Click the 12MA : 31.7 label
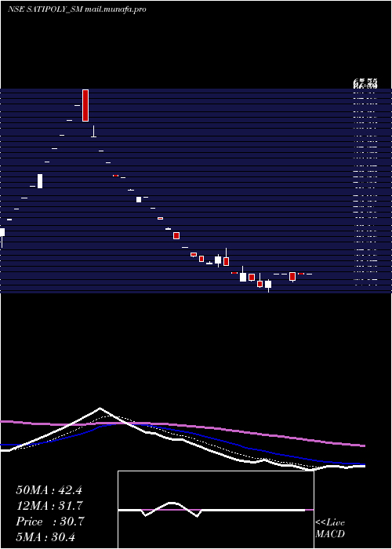The height and width of the screenshot is (549, 392). click(x=49, y=506)
